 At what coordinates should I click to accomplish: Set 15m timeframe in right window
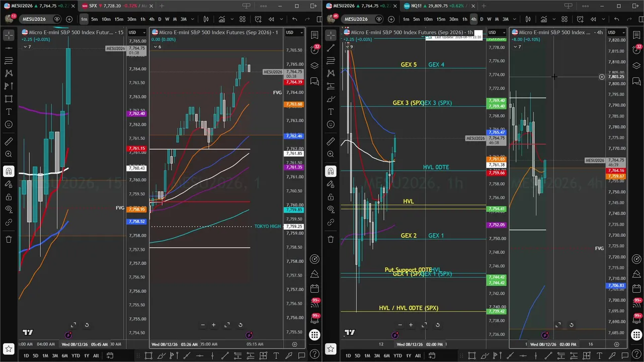pos(441,19)
